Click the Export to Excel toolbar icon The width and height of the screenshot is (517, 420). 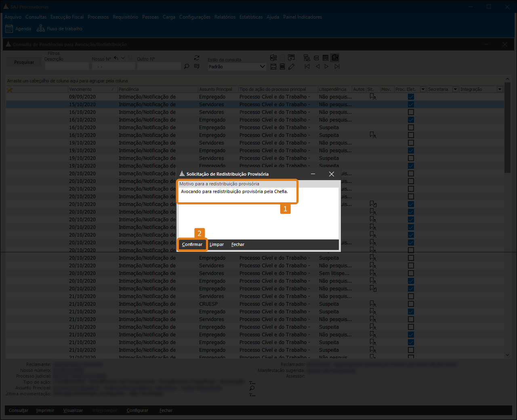(x=273, y=58)
